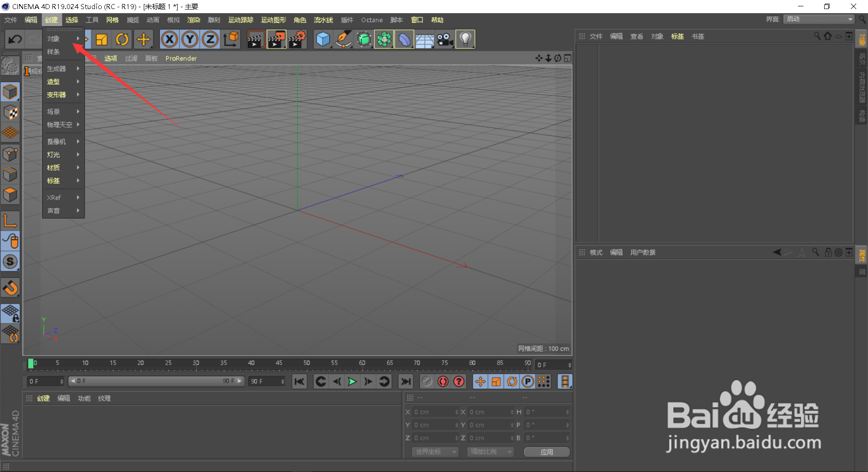Switch the coordinate system icon
The width and height of the screenshot is (868, 472).
tap(231, 39)
